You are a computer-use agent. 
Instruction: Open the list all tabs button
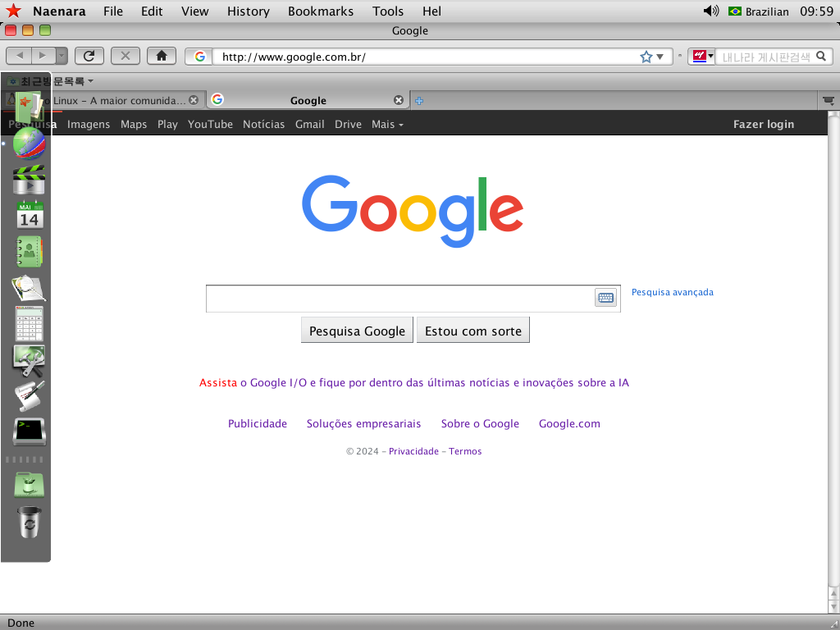coord(829,101)
